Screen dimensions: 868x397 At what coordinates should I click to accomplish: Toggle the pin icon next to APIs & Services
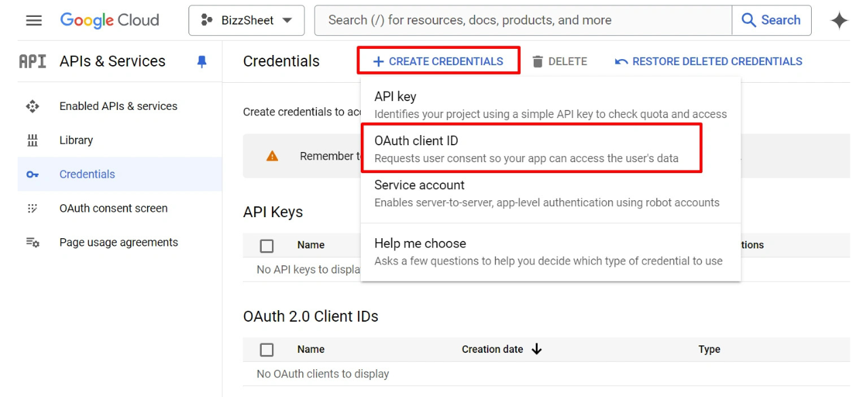coord(201,62)
